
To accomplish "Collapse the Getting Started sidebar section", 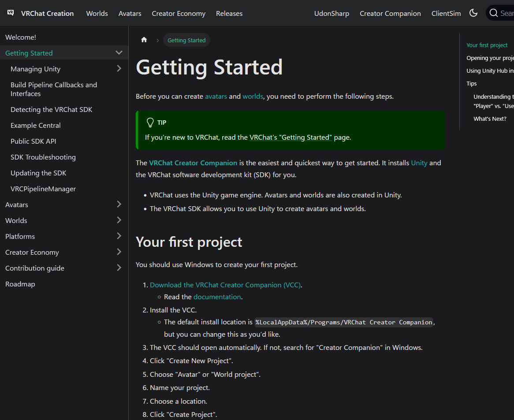I will pyautogui.click(x=119, y=53).
